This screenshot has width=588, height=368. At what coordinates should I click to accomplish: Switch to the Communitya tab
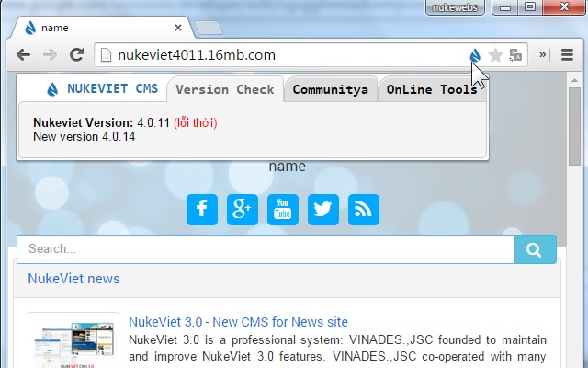(331, 89)
